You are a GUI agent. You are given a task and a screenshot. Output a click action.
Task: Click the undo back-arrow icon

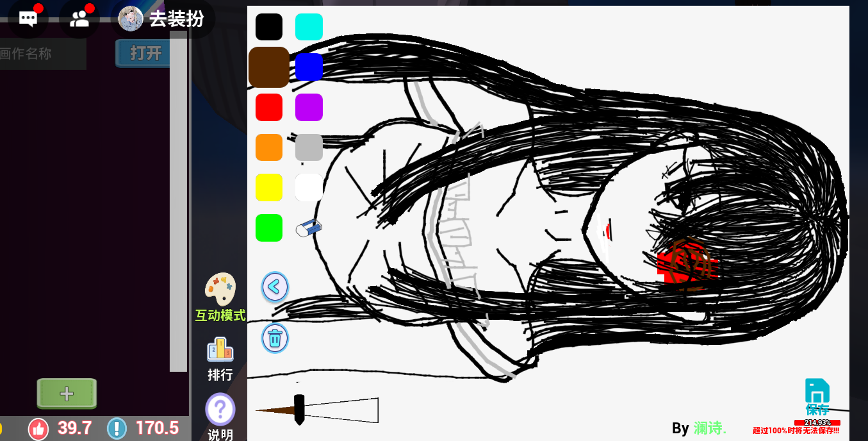coord(275,287)
